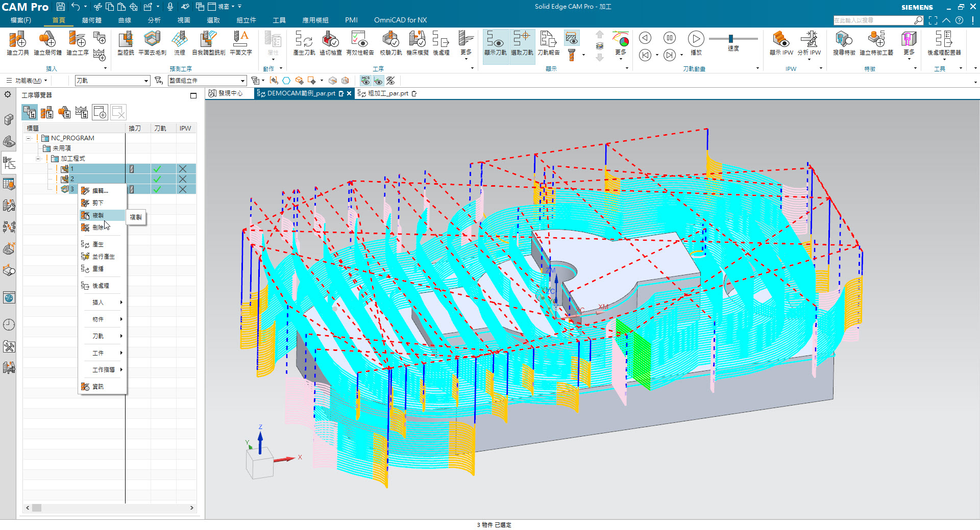
Task: Open the 刀軌報告 tool path report
Action: 549,43
